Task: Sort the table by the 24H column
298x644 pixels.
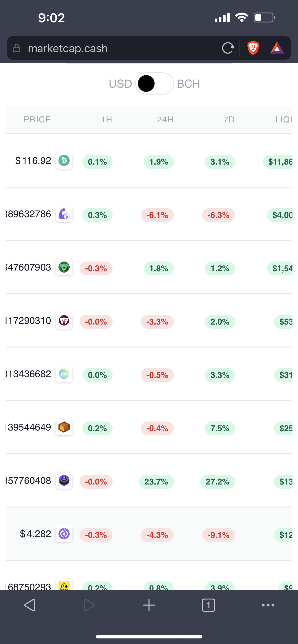Action: (165, 119)
